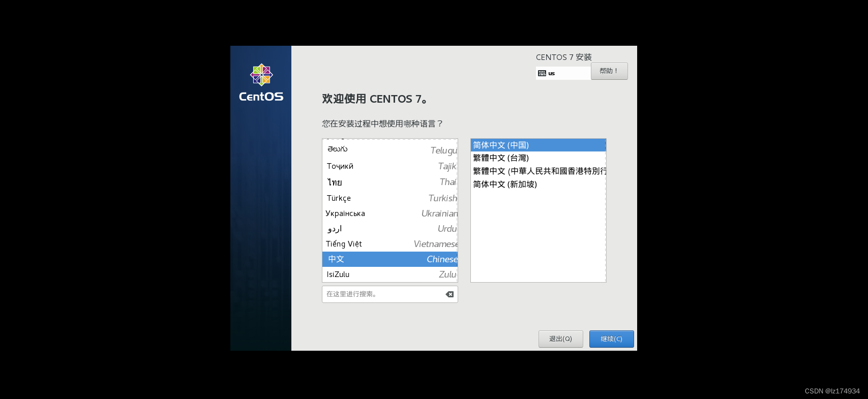Select Tiếng Việt (Vietnamese) in the language list
The width and height of the screenshot is (868, 399).
pos(390,244)
